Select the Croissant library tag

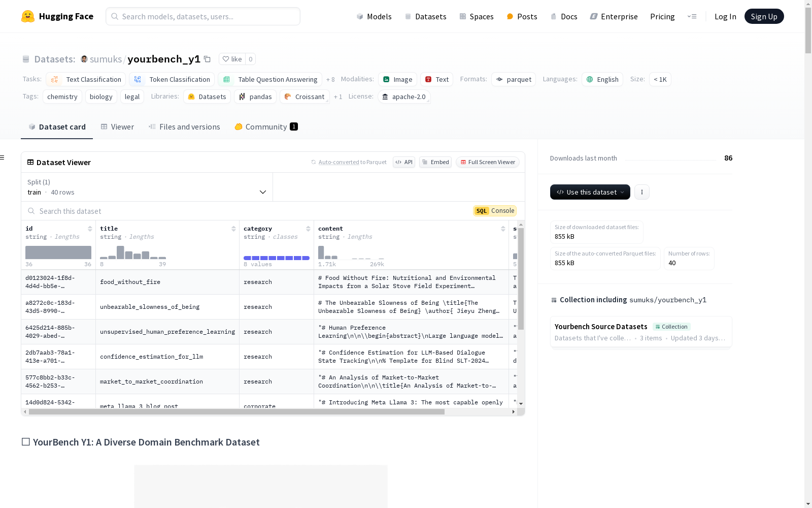pos(304,97)
